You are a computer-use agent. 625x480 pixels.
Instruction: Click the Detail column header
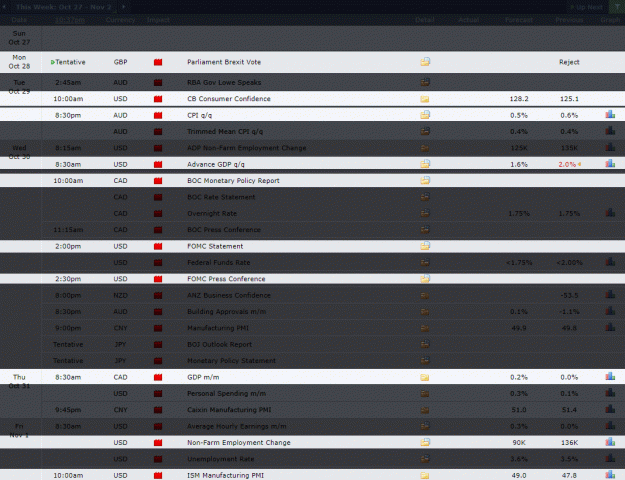click(425, 20)
